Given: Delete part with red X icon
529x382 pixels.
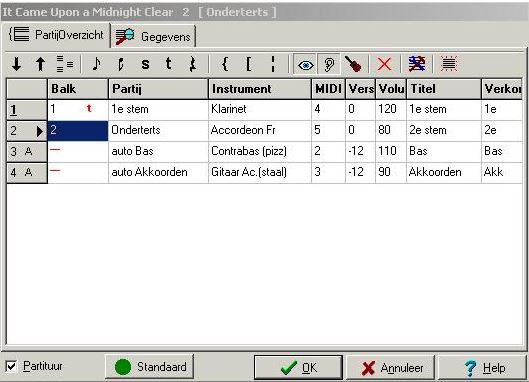Looking at the screenshot, I should [384, 64].
